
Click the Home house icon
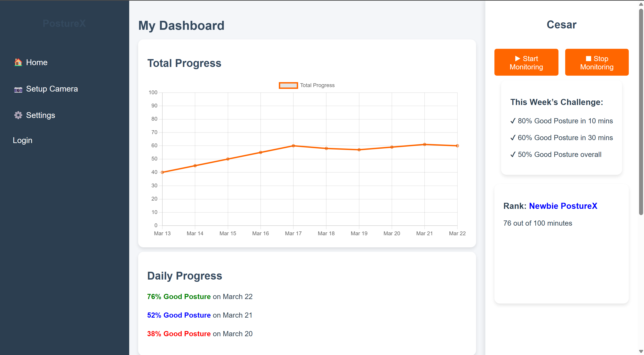coord(18,62)
